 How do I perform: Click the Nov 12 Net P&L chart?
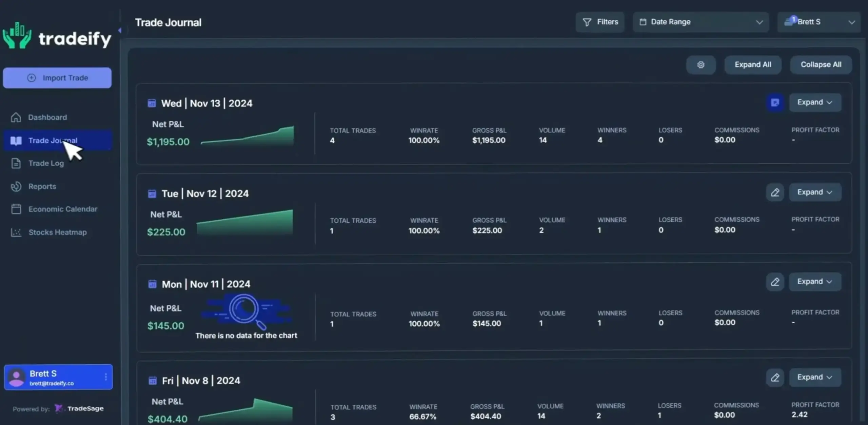pyautogui.click(x=245, y=223)
